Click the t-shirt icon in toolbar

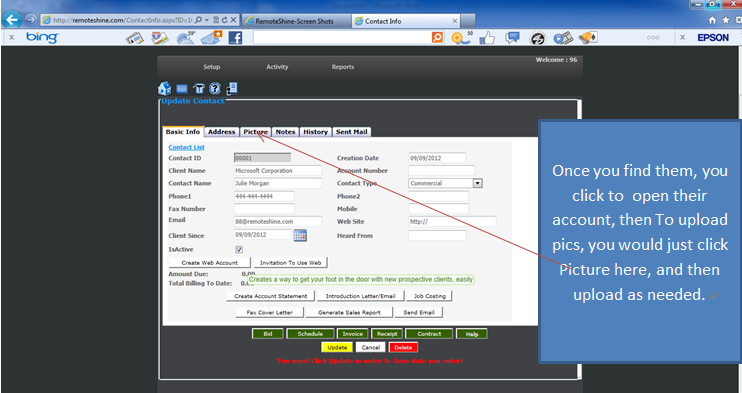pos(199,89)
